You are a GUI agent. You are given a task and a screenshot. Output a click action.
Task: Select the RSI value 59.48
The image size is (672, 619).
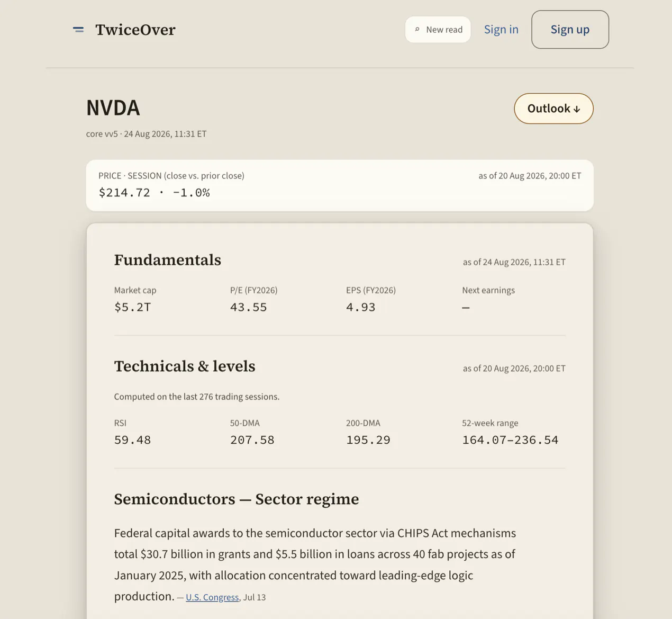coord(133,440)
